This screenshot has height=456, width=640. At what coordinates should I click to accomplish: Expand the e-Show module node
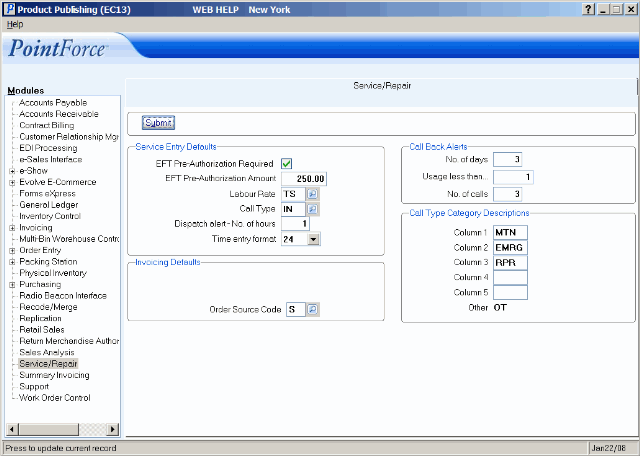(x=12, y=171)
